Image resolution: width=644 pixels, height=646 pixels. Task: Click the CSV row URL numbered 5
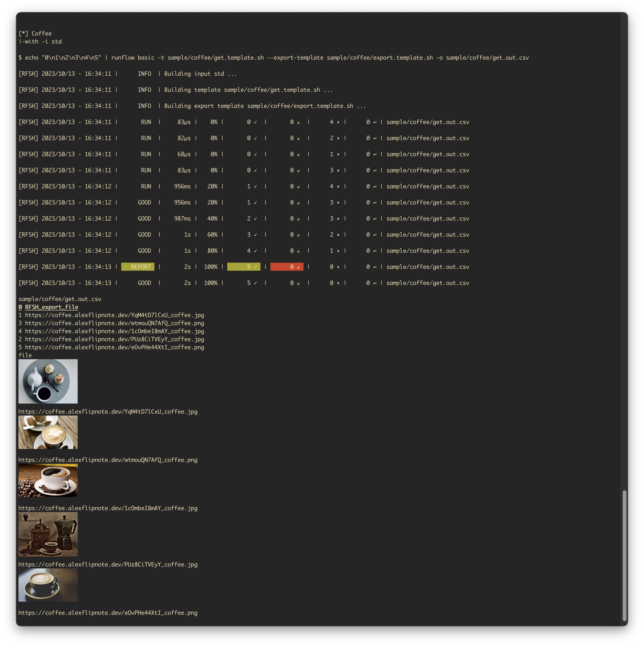tap(114, 347)
